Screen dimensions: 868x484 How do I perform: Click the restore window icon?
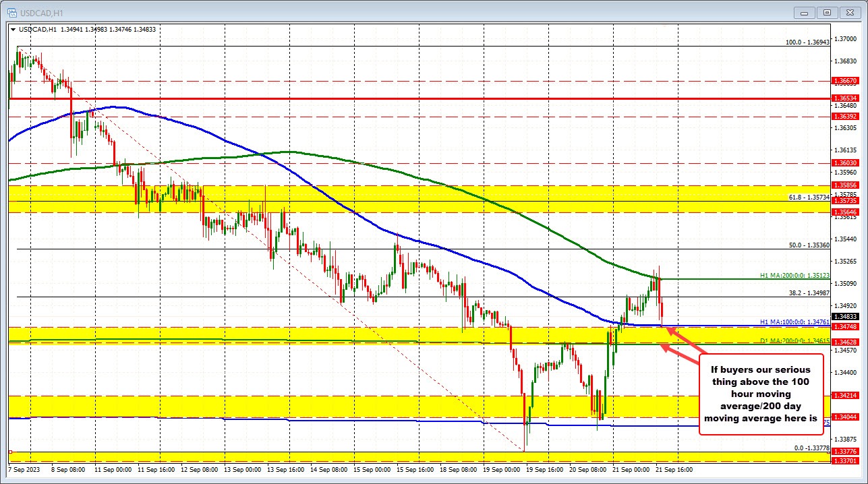[x=826, y=12]
